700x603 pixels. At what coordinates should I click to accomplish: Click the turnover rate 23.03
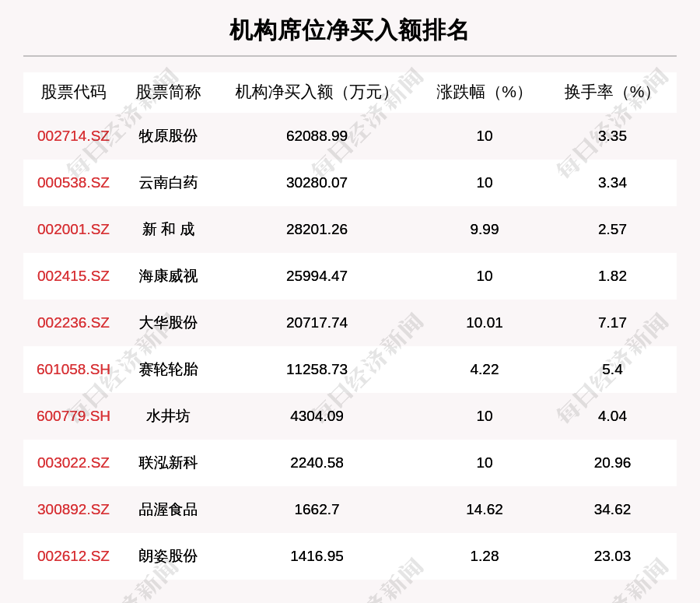613,556
